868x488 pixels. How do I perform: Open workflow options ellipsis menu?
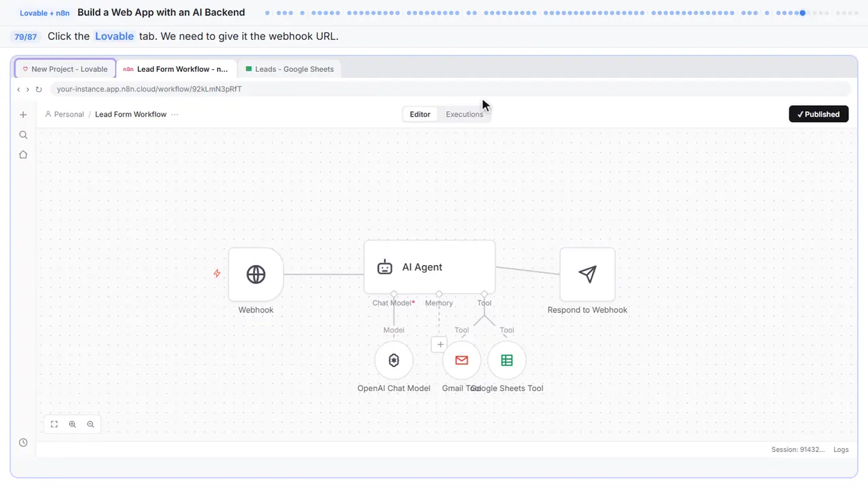point(175,115)
